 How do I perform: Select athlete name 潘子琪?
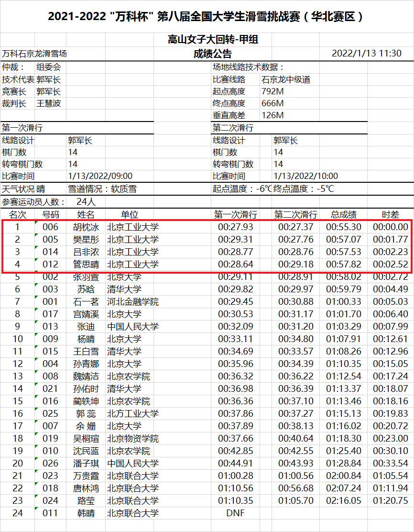86,463
